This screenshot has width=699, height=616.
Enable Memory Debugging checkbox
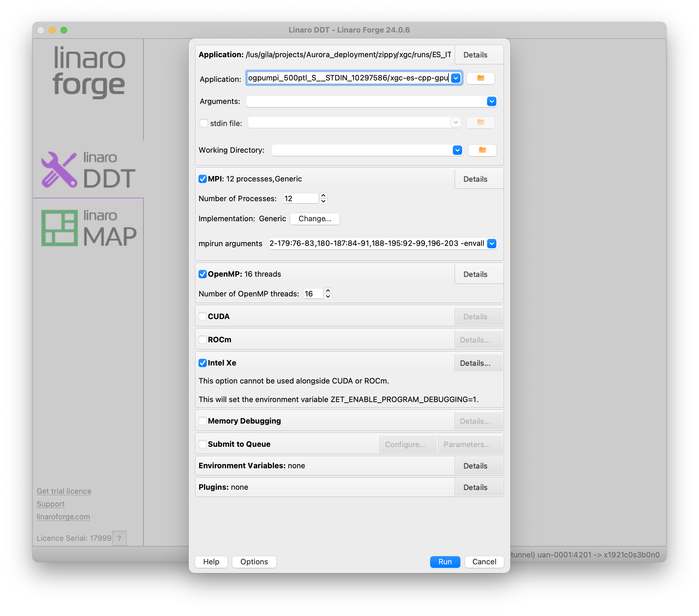pyautogui.click(x=202, y=421)
